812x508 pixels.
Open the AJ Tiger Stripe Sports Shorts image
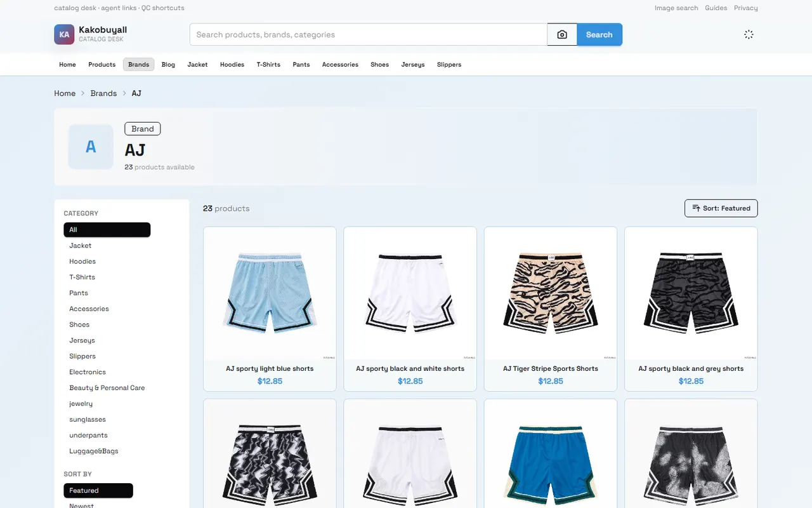[x=551, y=293]
